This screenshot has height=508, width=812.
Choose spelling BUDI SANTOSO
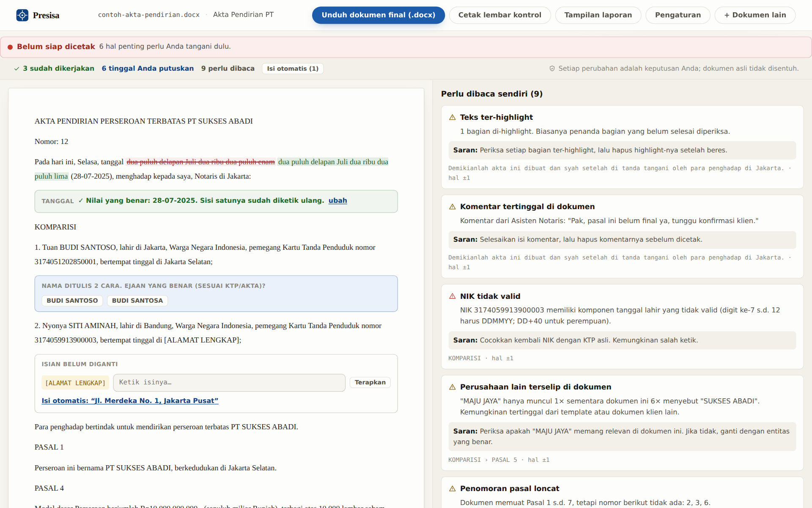pos(72,301)
